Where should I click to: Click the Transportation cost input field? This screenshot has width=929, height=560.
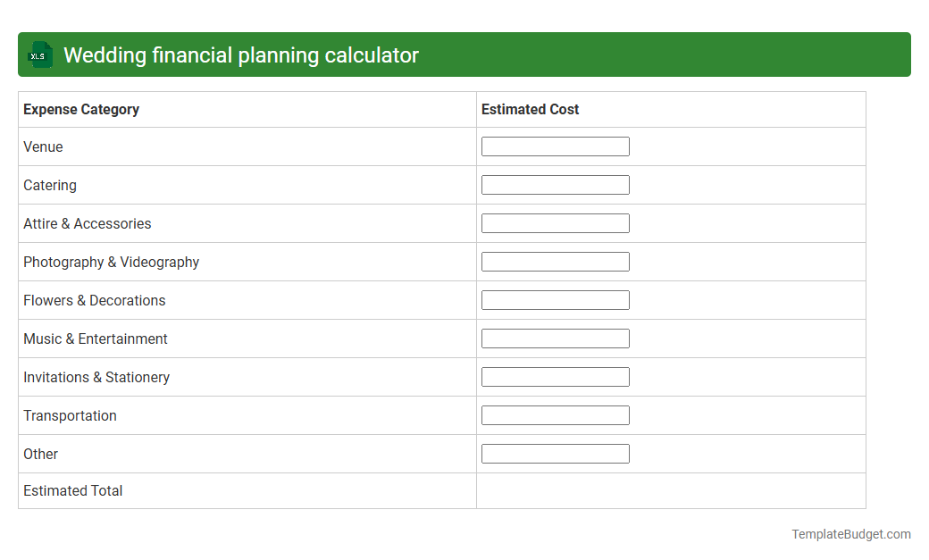pyautogui.click(x=555, y=414)
